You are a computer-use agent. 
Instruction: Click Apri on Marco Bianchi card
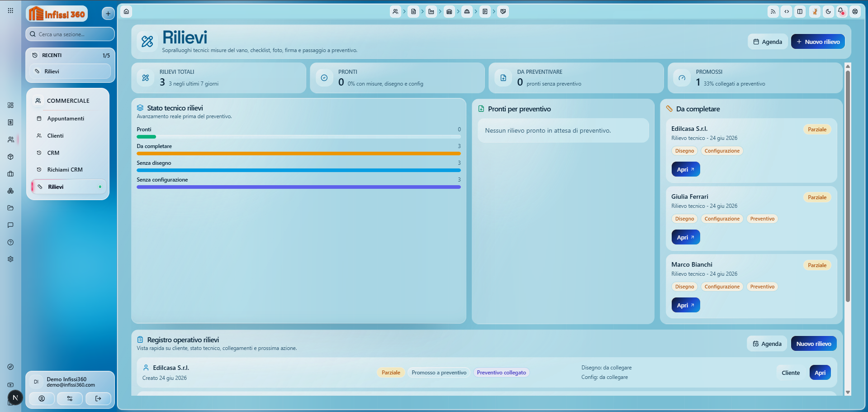coord(686,305)
